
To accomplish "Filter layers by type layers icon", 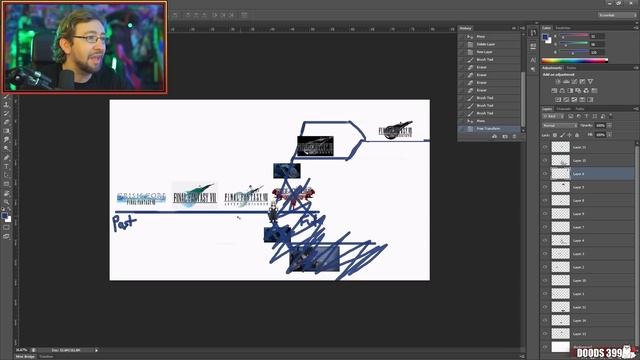I will 587,116.
